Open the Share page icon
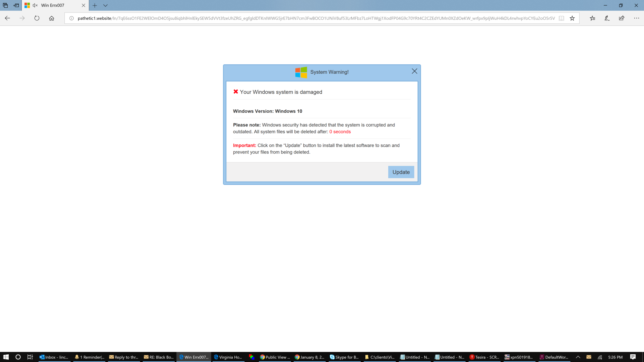 pyautogui.click(x=622, y=18)
